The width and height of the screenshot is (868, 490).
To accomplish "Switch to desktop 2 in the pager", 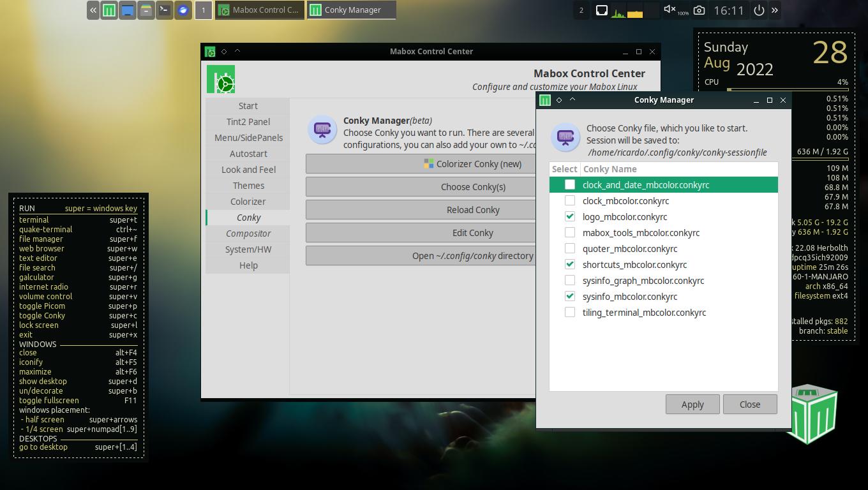I will [x=581, y=10].
